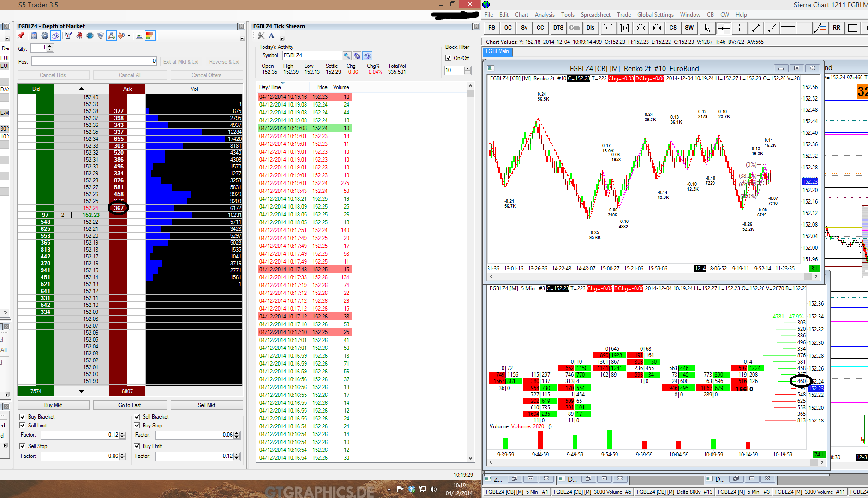The height and width of the screenshot is (498, 868).
Task: Uncheck the Buy Stop checkbox
Action: click(x=137, y=426)
